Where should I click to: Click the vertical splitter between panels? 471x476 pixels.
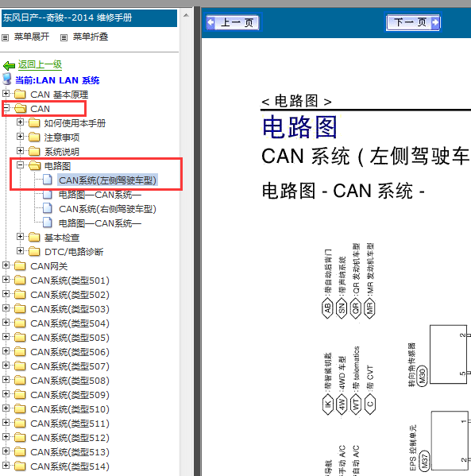197,241
